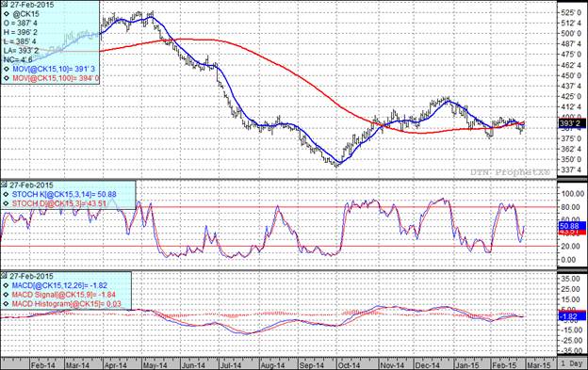The width and height of the screenshot is (588, 370).
Task: Select the MACD[@CK15,12,26] legend entry
Action: pyautogui.click(x=59, y=285)
